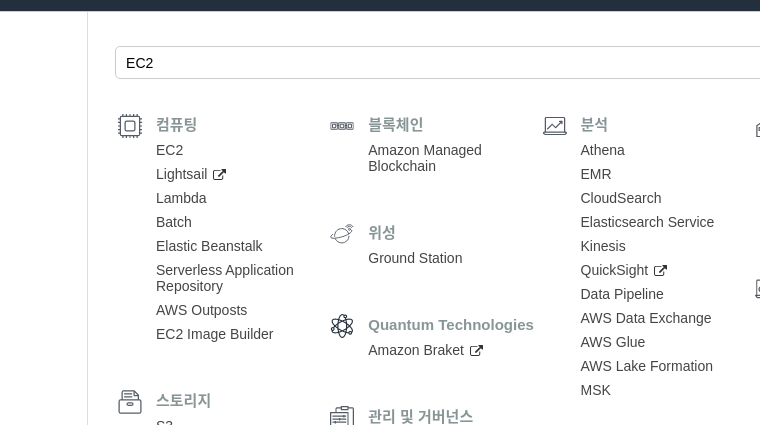
Task: Open the MSK service
Action: point(595,390)
